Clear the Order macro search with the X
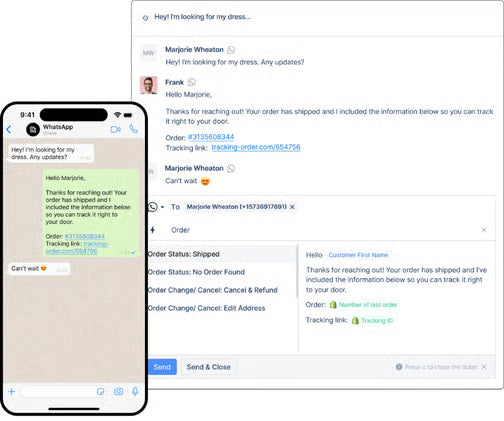 point(484,230)
